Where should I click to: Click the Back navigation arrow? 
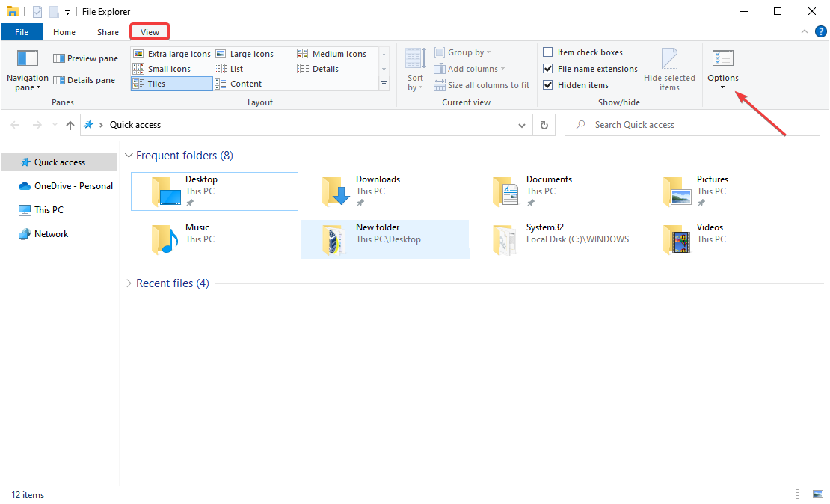(x=16, y=125)
